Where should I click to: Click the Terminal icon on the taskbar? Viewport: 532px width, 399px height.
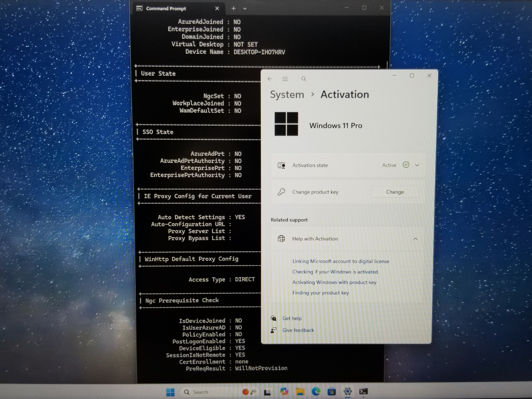(x=363, y=392)
